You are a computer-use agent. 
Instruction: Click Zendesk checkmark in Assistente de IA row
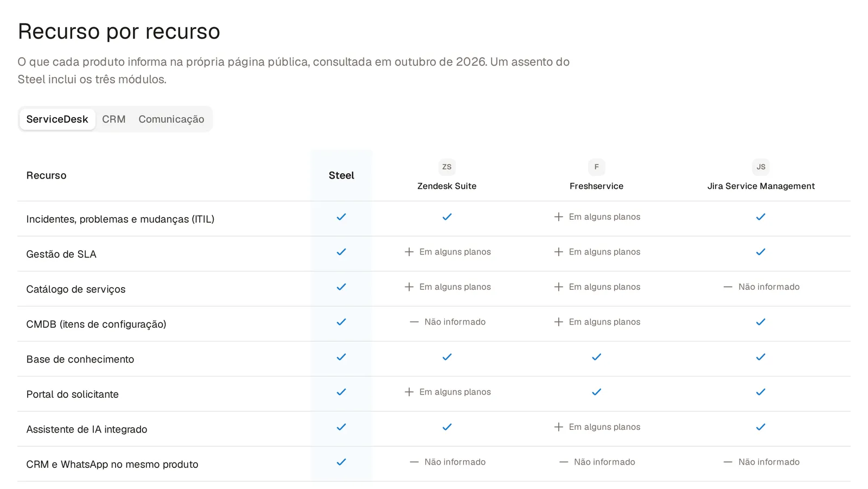click(x=447, y=427)
